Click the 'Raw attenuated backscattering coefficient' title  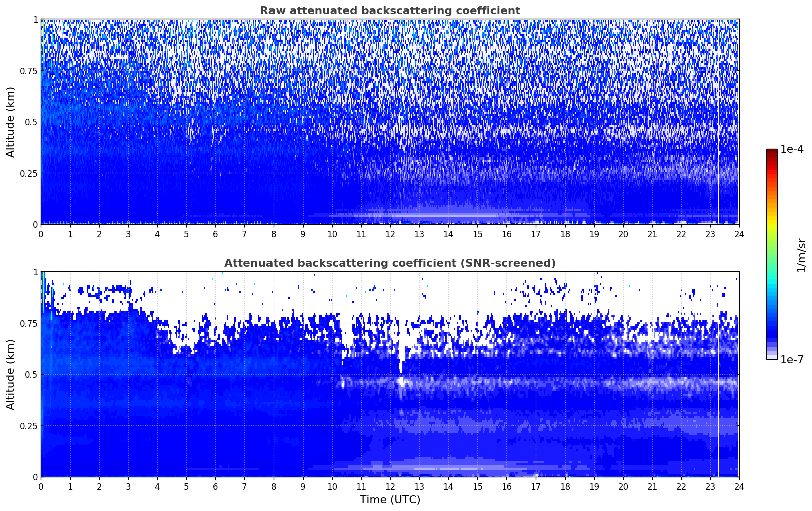click(390, 11)
